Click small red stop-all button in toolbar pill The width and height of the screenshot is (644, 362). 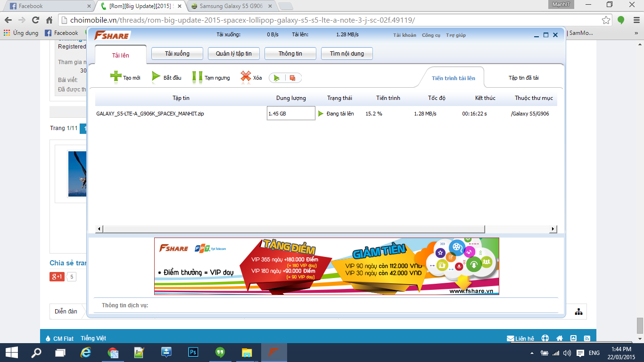pos(292,78)
